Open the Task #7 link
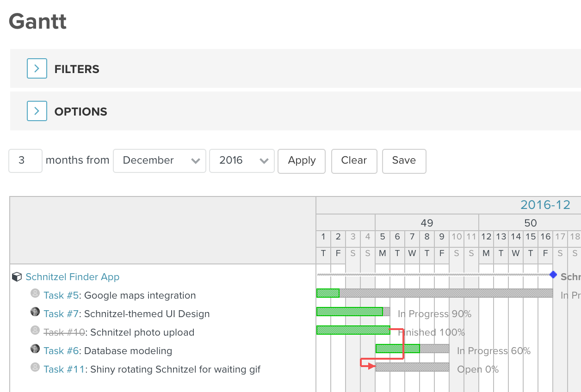 [x=61, y=314]
